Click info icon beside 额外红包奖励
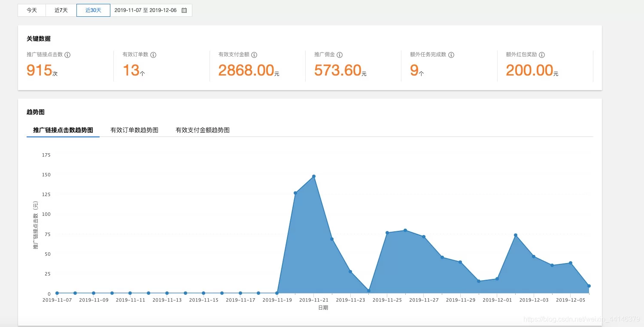 (x=542, y=55)
